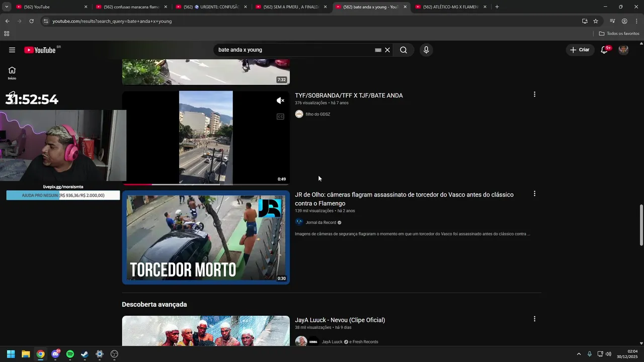The width and height of the screenshot is (644, 362).
Task: Open the Início sidebar shortcut
Action: (12, 73)
